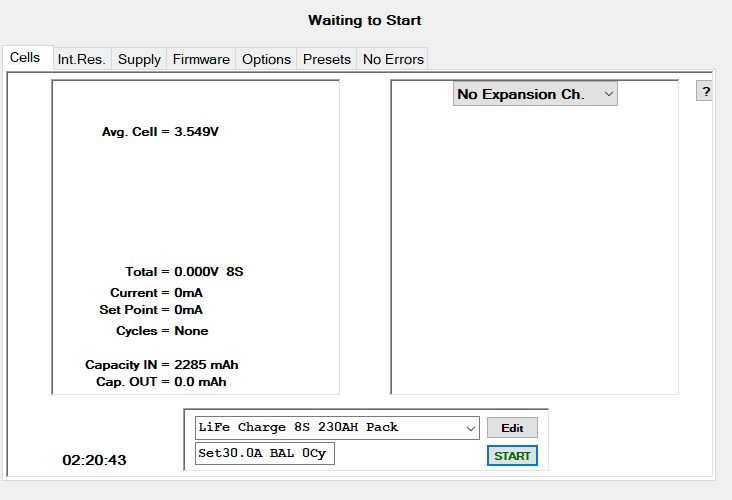Go to the Supply tab
This screenshot has width=732, height=500.
pyautogui.click(x=139, y=59)
